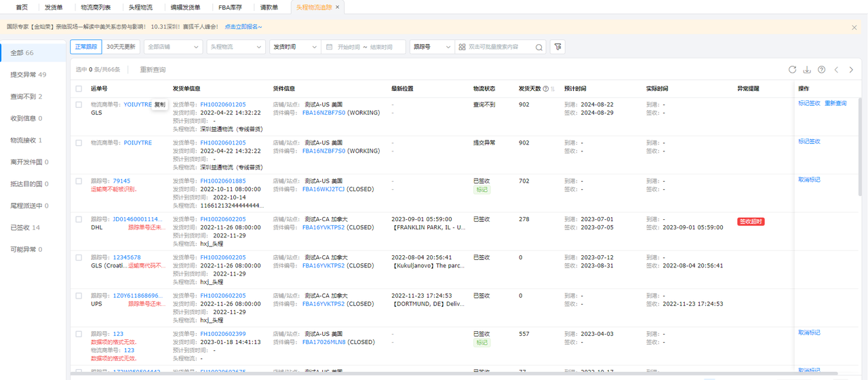Open the 跟踪号 search type dropdown
This screenshot has width=868, height=380.
click(x=431, y=47)
